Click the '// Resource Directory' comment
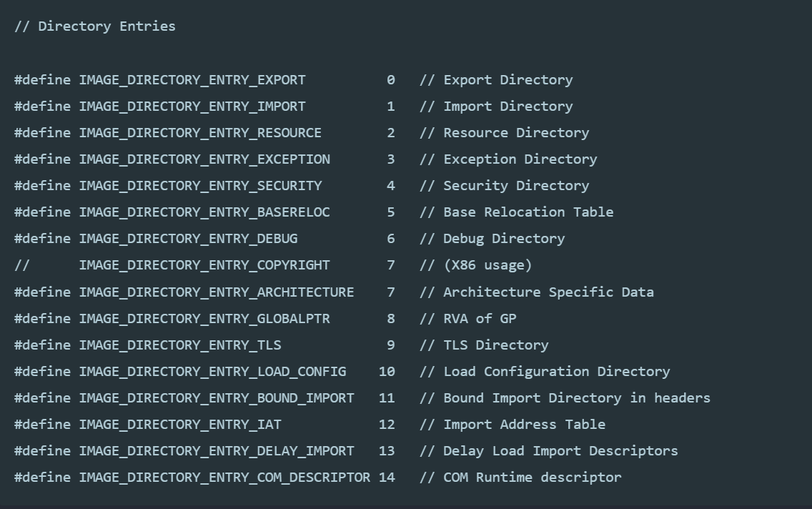The height and width of the screenshot is (509, 812). pos(505,133)
